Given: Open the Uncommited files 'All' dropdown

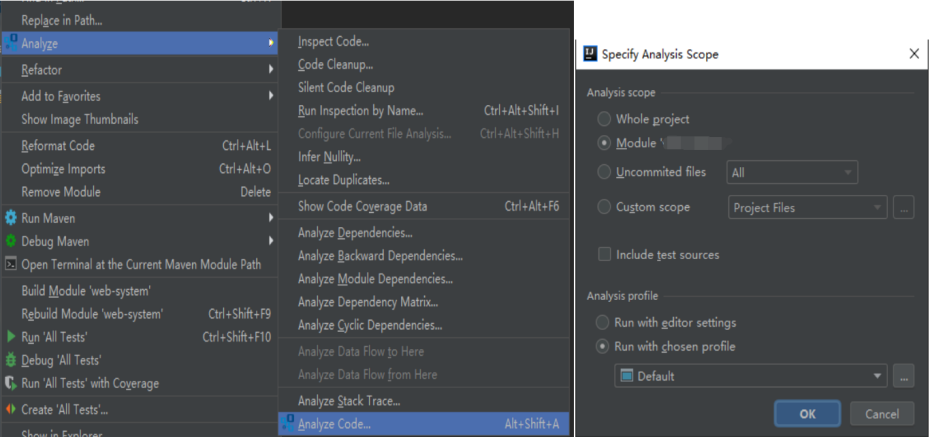Looking at the screenshot, I should click(x=792, y=172).
